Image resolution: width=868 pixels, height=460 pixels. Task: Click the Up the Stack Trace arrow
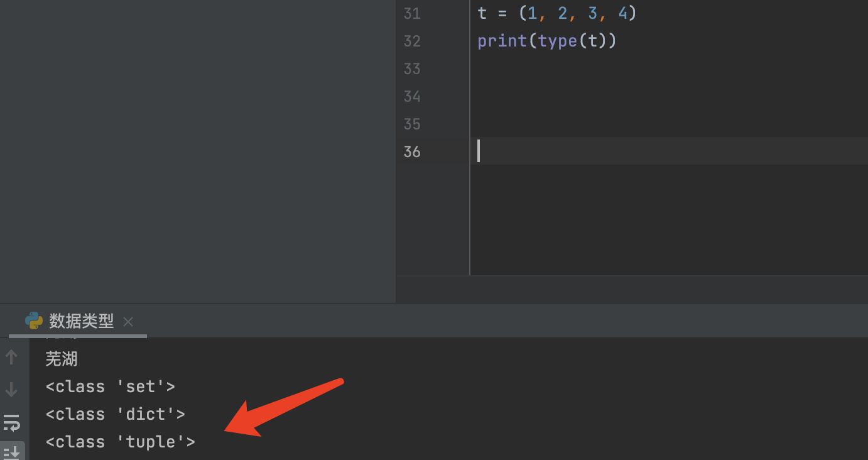click(11, 358)
